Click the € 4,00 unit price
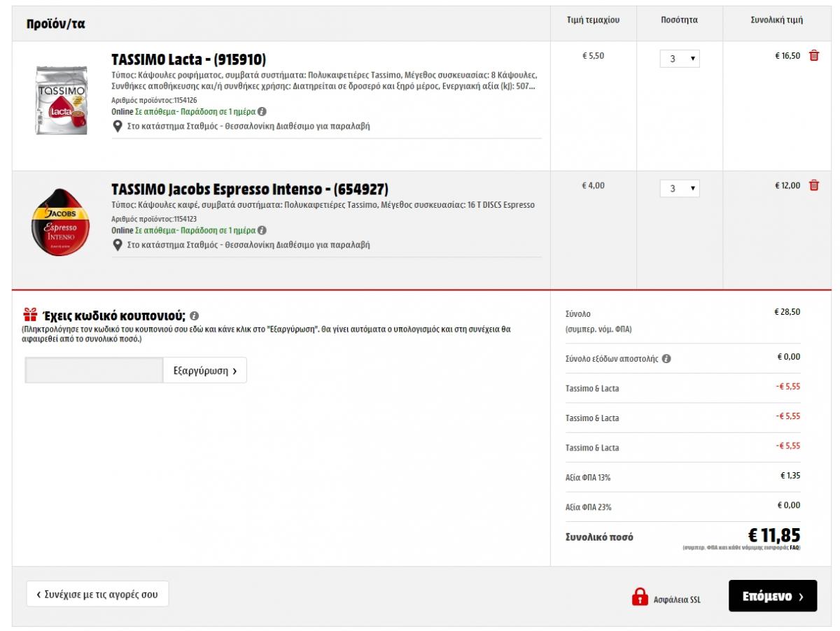 click(593, 185)
